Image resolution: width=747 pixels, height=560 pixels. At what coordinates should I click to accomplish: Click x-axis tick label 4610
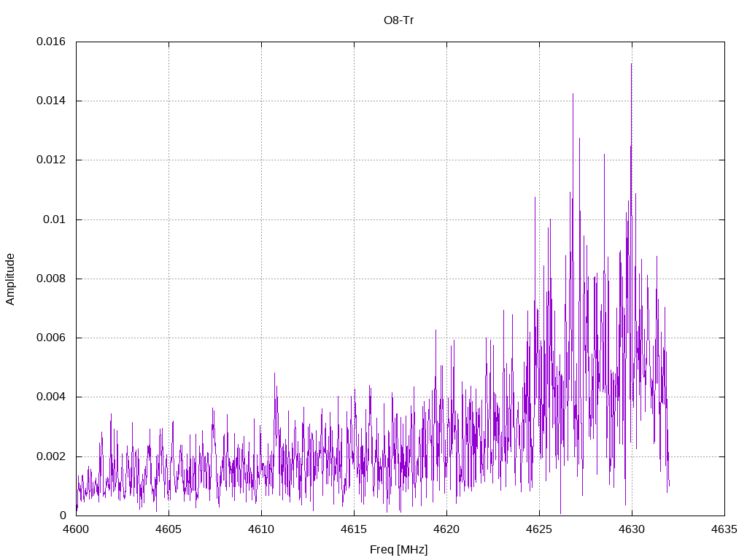(x=262, y=529)
